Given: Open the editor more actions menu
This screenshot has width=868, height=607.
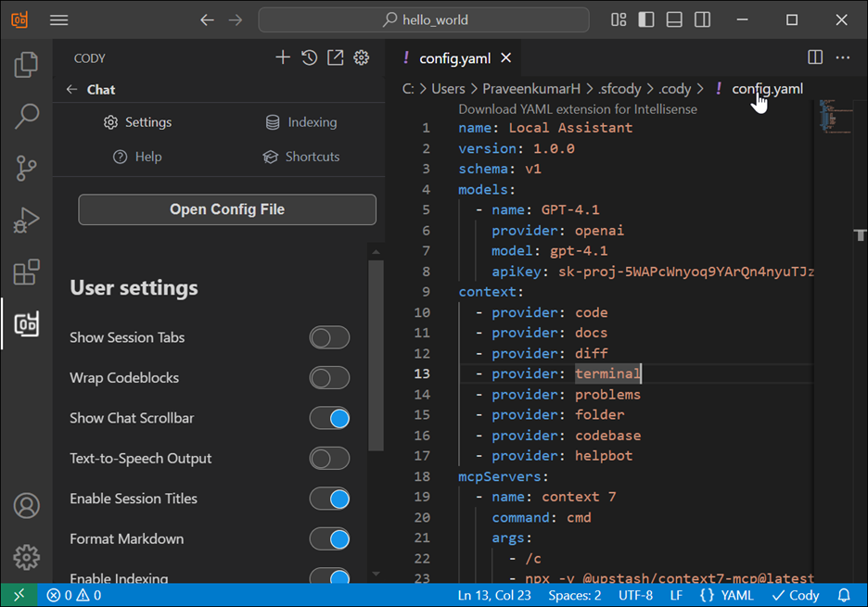Looking at the screenshot, I should (842, 57).
